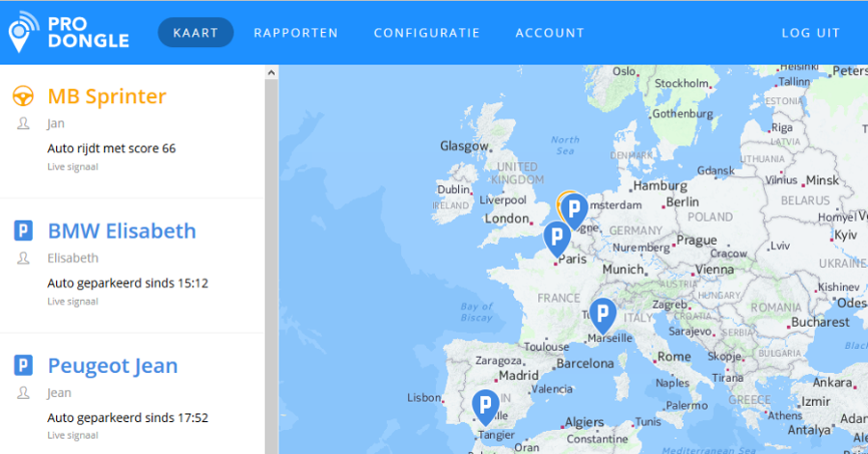The height and width of the screenshot is (454, 868).
Task: Switch to the Rapporten tab
Action: [x=295, y=33]
